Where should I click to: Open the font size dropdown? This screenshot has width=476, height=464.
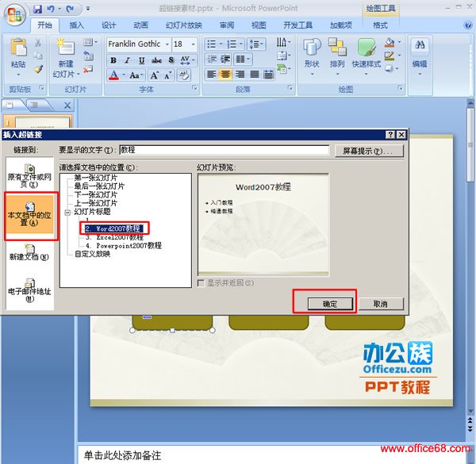[x=193, y=44]
